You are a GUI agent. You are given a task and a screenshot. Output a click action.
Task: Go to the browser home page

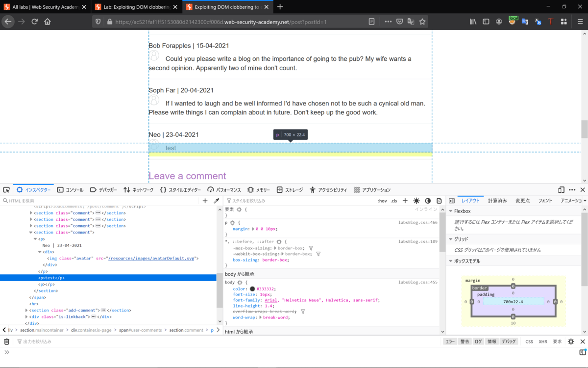pyautogui.click(x=48, y=22)
